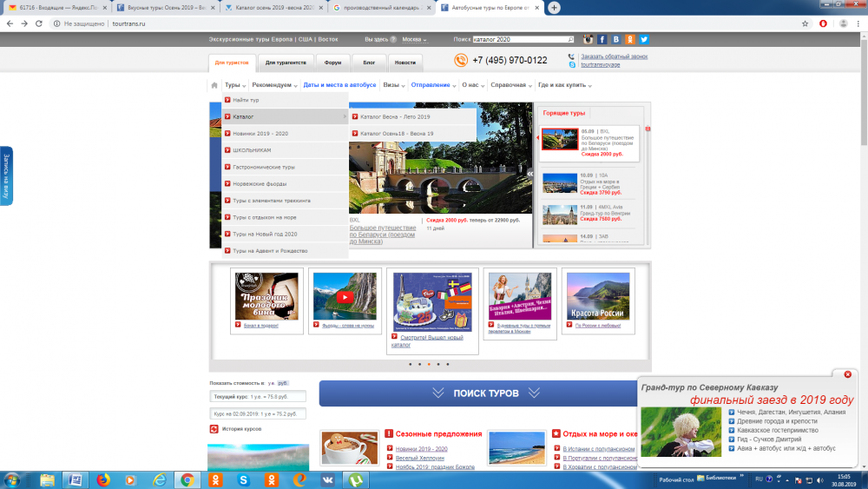The image size is (868, 489).
Task: Open the История курсов icon
Action: [x=214, y=429]
